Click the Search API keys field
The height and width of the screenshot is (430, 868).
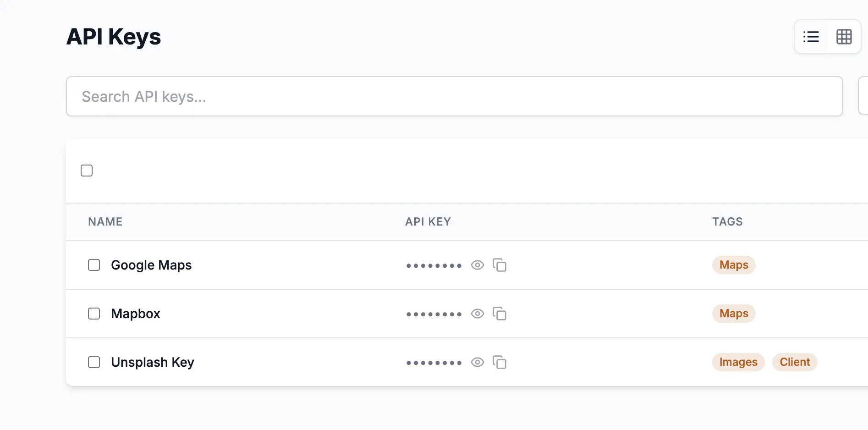(x=454, y=96)
